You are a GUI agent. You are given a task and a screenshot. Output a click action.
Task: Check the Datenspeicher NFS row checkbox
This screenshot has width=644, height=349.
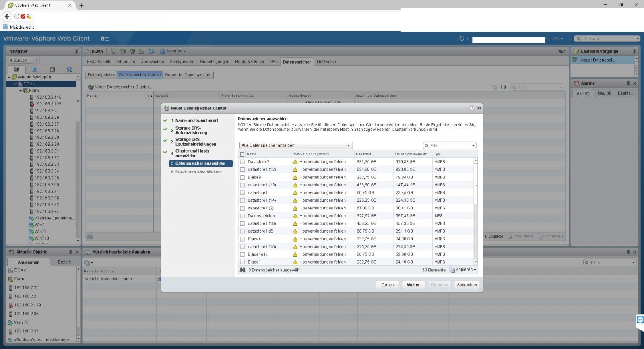click(242, 216)
